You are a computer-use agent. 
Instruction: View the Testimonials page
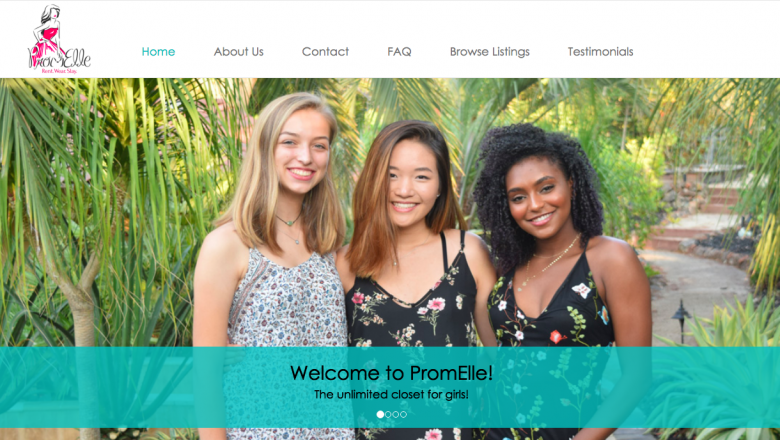click(x=600, y=52)
